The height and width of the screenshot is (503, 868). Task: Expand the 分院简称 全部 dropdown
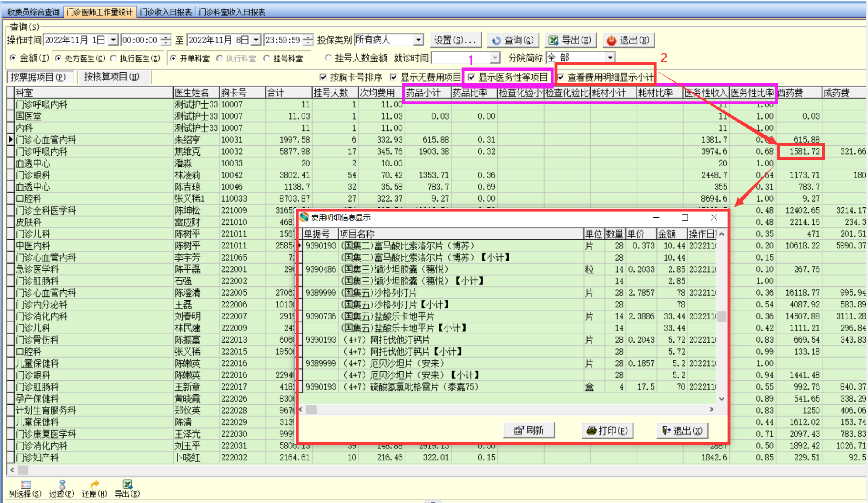(x=610, y=58)
